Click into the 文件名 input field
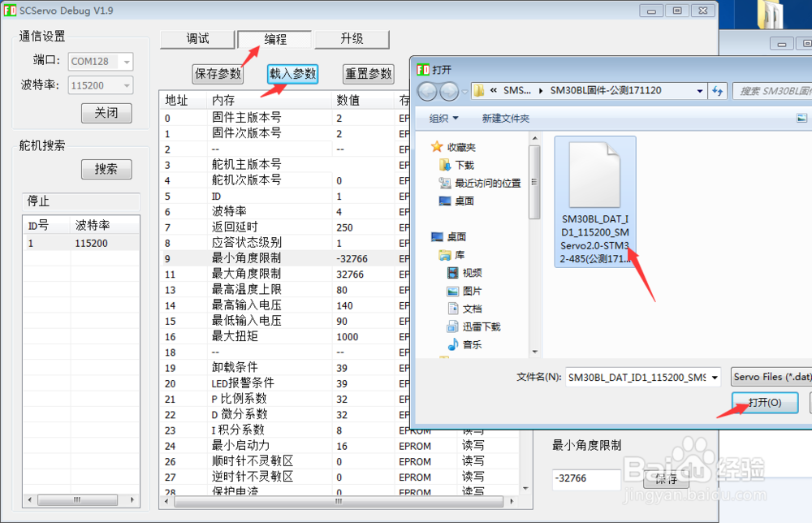 pos(637,378)
